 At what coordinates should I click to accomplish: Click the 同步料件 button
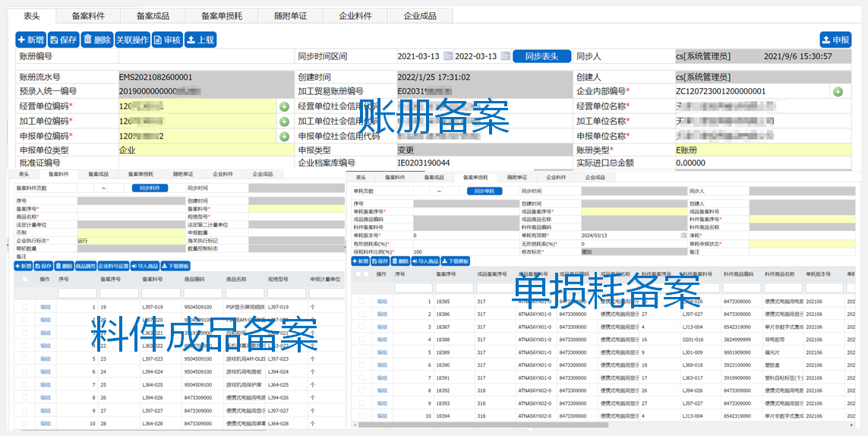(150, 188)
